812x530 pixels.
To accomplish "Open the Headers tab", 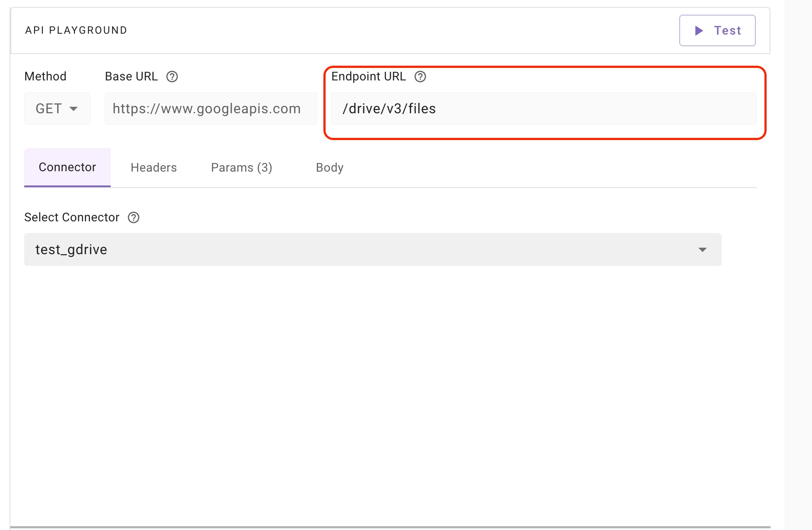I will [x=153, y=167].
